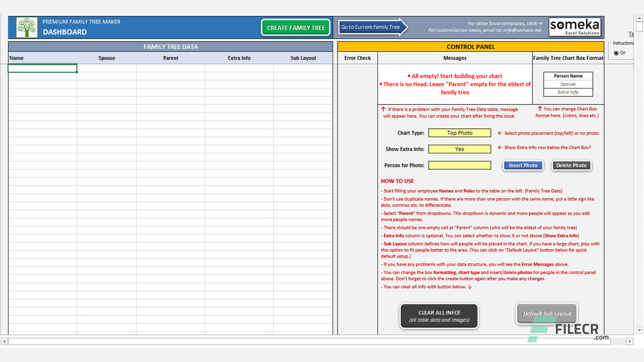Click the CREATE FAMILY TREE button
This screenshot has width=644, height=362.
(x=296, y=28)
